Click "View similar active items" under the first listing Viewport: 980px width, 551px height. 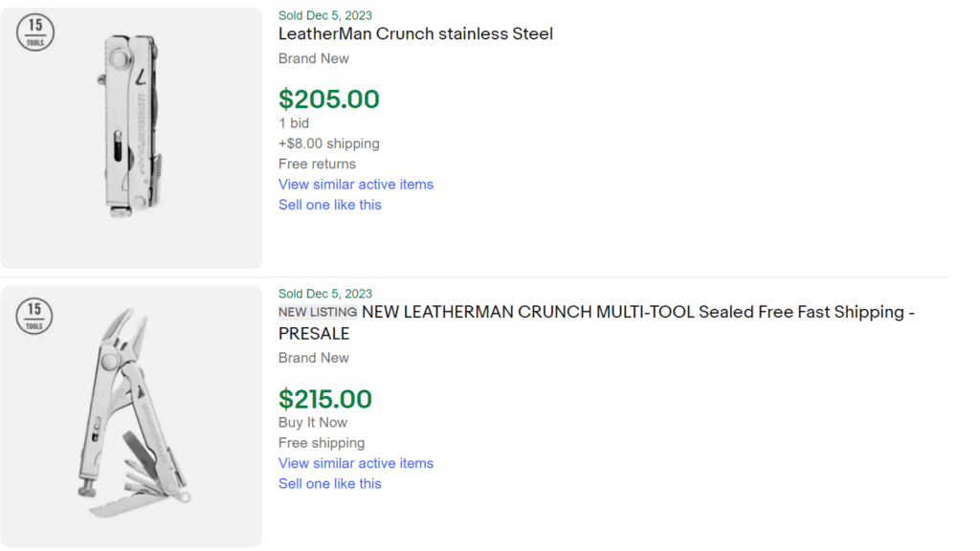pyautogui.click(x=355, y=184)
